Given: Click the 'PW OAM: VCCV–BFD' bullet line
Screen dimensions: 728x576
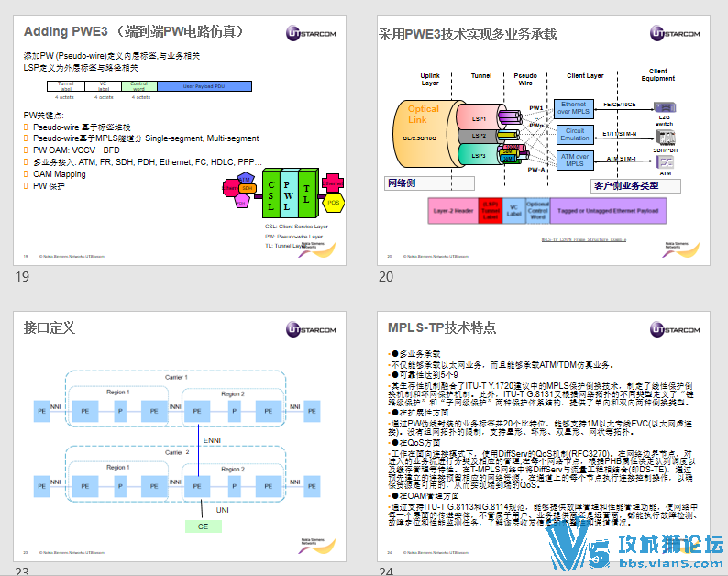Looking at the screenshot, I should 76,150.
